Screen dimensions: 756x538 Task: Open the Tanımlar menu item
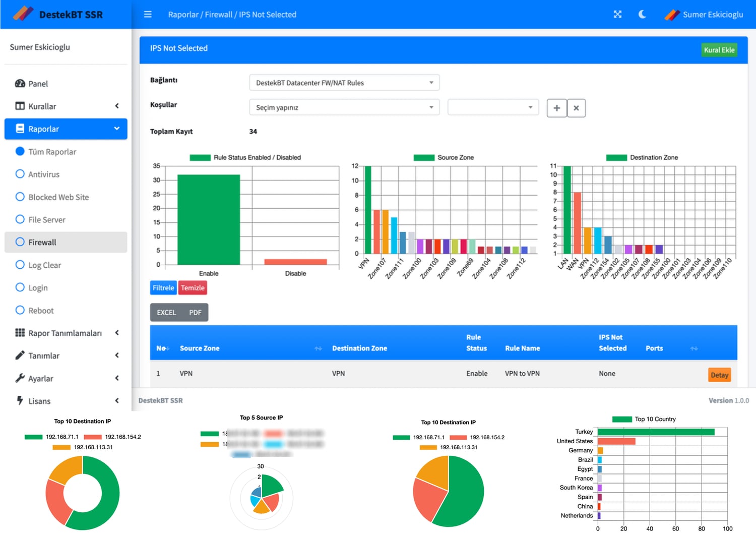coord(66,355)
